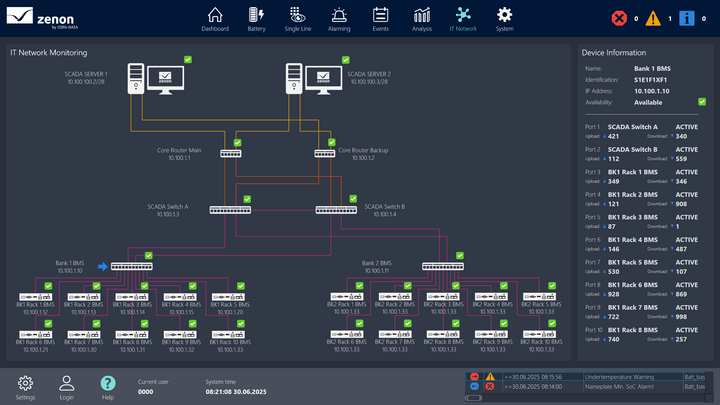
Task: Select SCADA Server 1 computer icon
Action: (156, 79)
